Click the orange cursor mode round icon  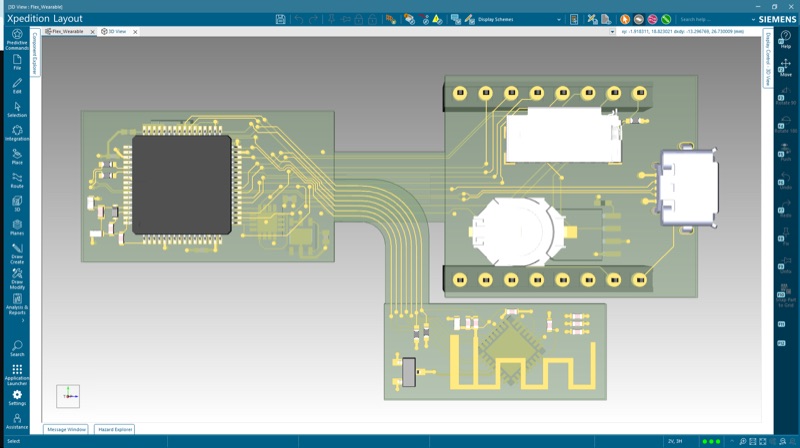(x=624, y=19)
